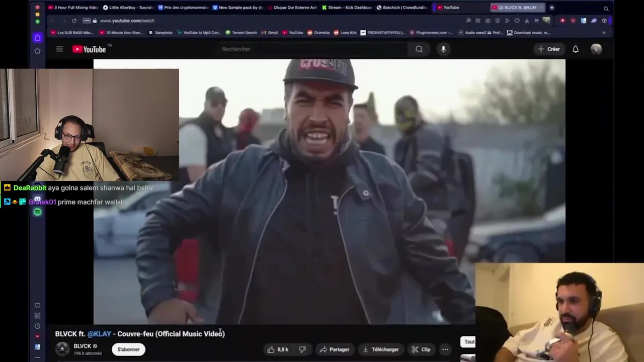This screenshot has height=362, width=644.
Task: Open the Torrent Search bookmark
Action: pos(241,33)
